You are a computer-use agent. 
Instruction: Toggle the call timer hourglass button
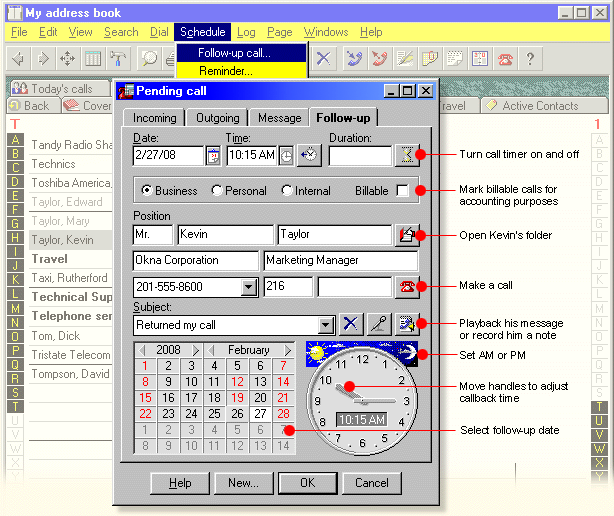406,155
